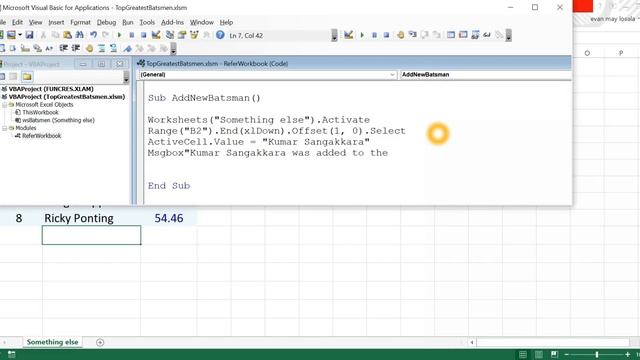Undo the last edit in the VBA editor
Screen dimensions: 640x360
tap(93, 35)
